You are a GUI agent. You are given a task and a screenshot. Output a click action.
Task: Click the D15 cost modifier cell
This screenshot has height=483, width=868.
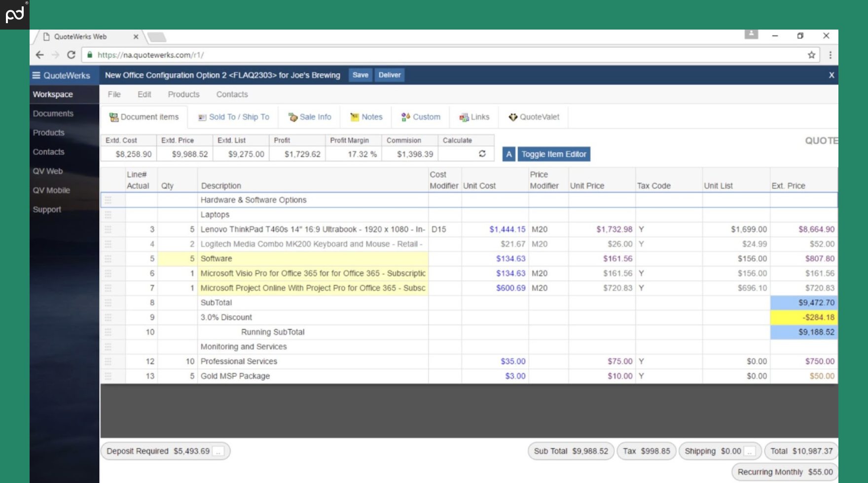point(445,229)
